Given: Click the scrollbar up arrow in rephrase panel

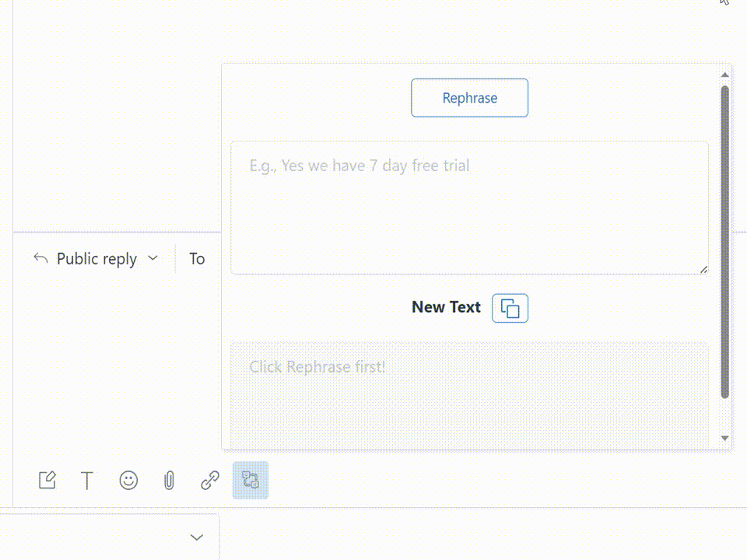Looking at the screenshot, I should 724,75.
